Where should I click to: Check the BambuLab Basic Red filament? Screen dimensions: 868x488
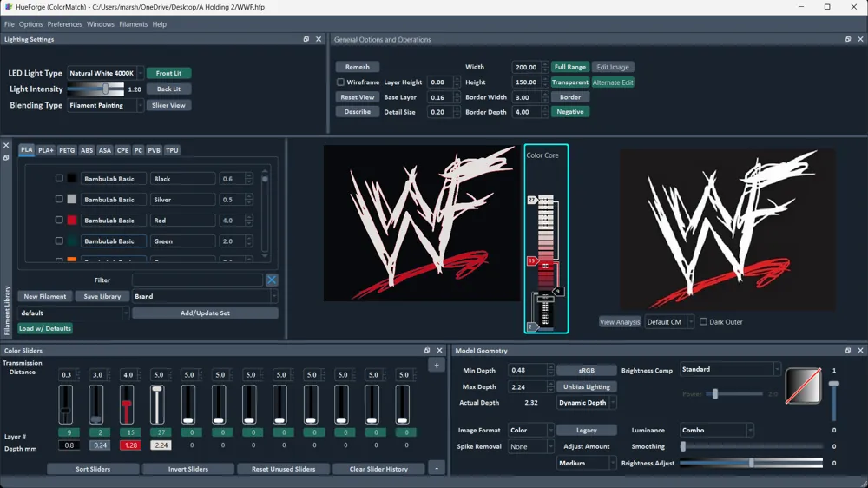click(x=59, y=220)
